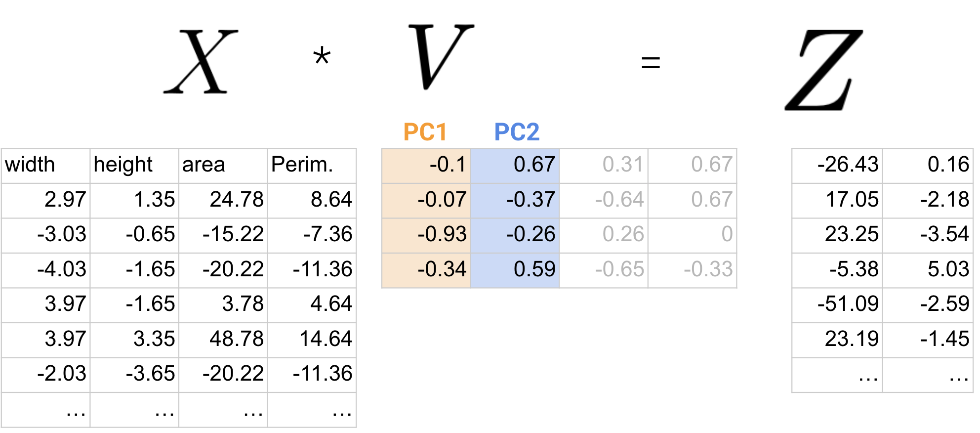Click the 'width' column header cell
The height and width of the screenshot is (433, 980).
tap(45, 166)
